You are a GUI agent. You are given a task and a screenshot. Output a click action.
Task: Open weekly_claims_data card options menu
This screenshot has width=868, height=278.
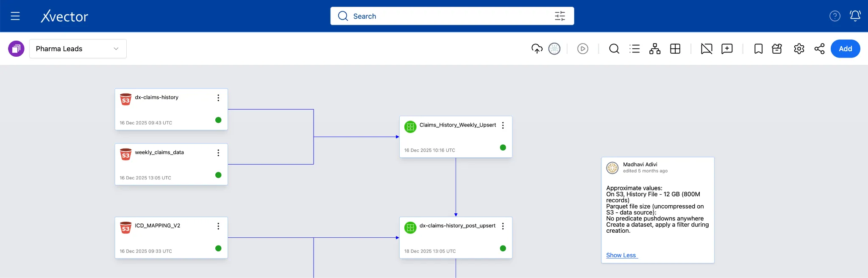click(218, 153)
